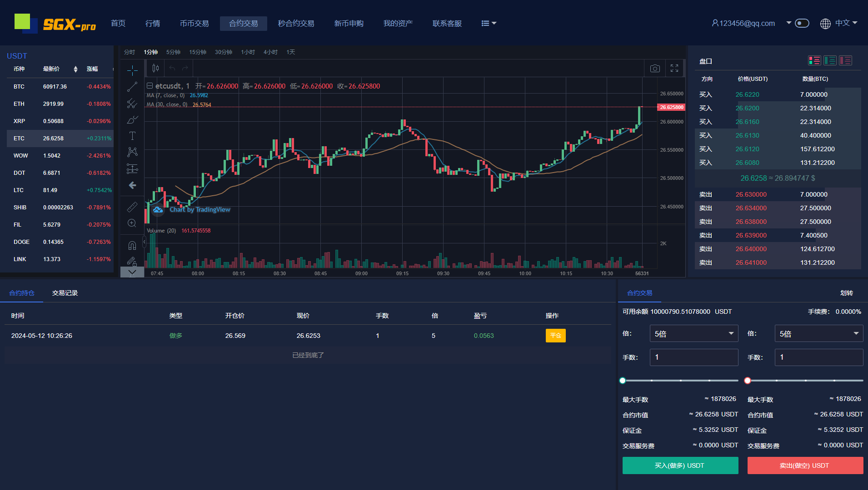Open the 币币交易 spot trading page
This screenshot has width=868, height=490.
click(x=195, y=23)
